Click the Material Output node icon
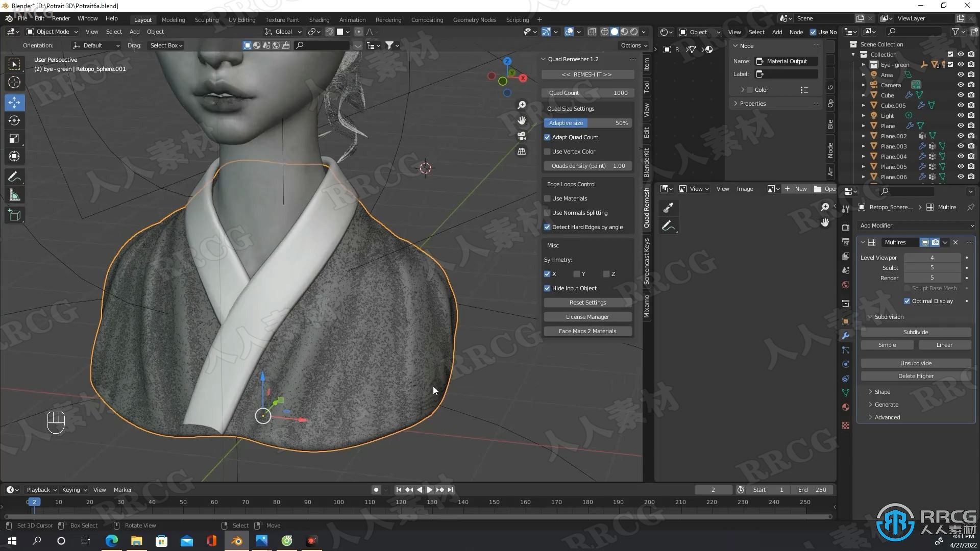The height and width of the screenshot is (551, 980). coord(759,61)
